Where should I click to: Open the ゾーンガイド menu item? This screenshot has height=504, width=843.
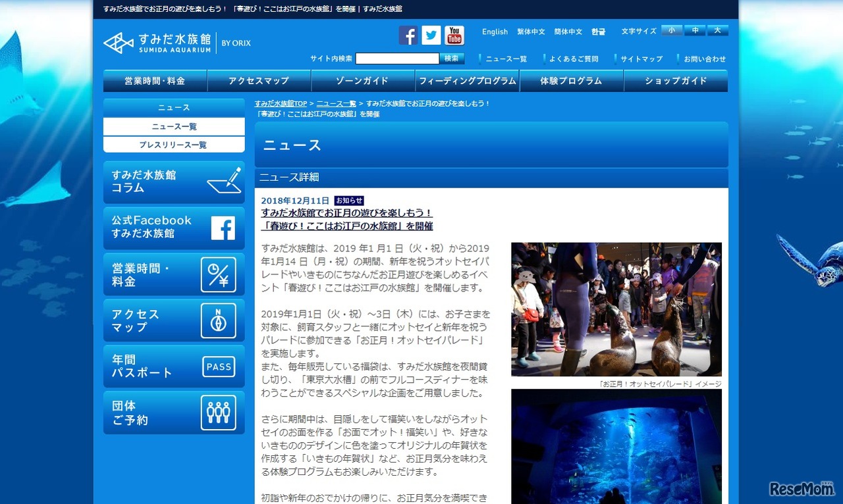click(x=362, y=80)
